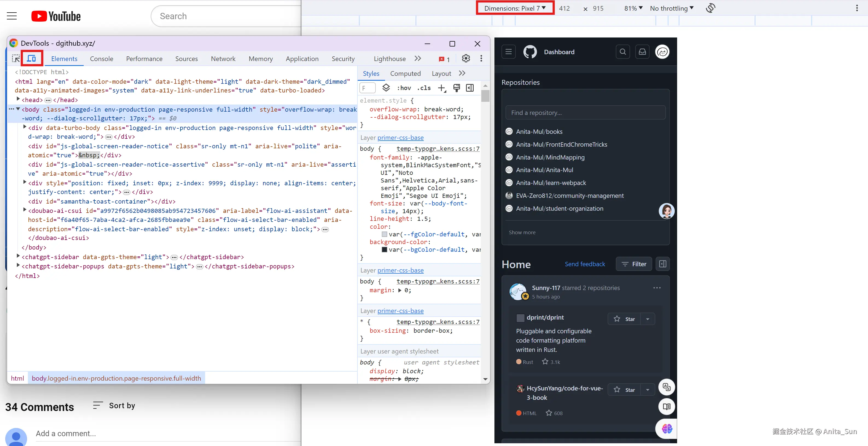Toggle the device toolbar icon
868x446 pixels.
(32, 59)
